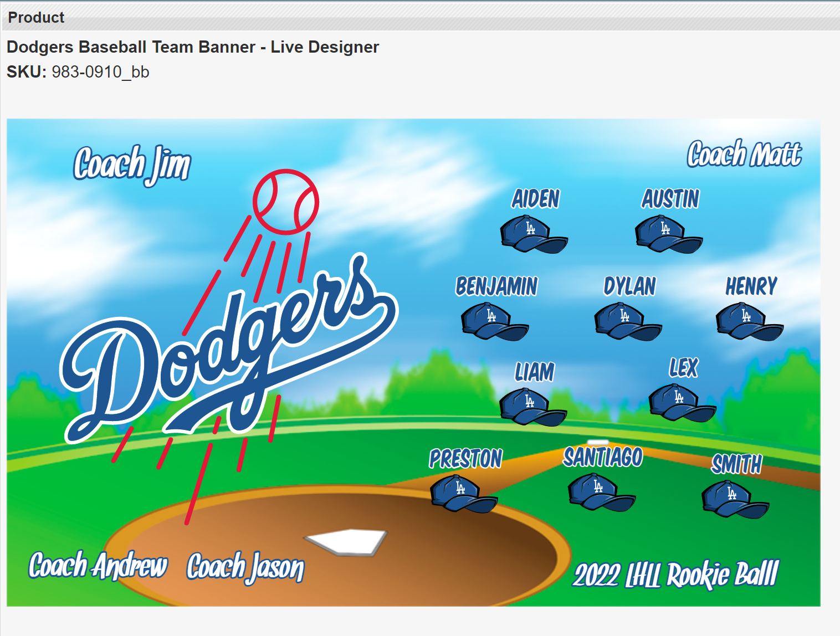Click the LIAM player name
The height and width of the screenshot is (636, 840).
tap(535, 372)
